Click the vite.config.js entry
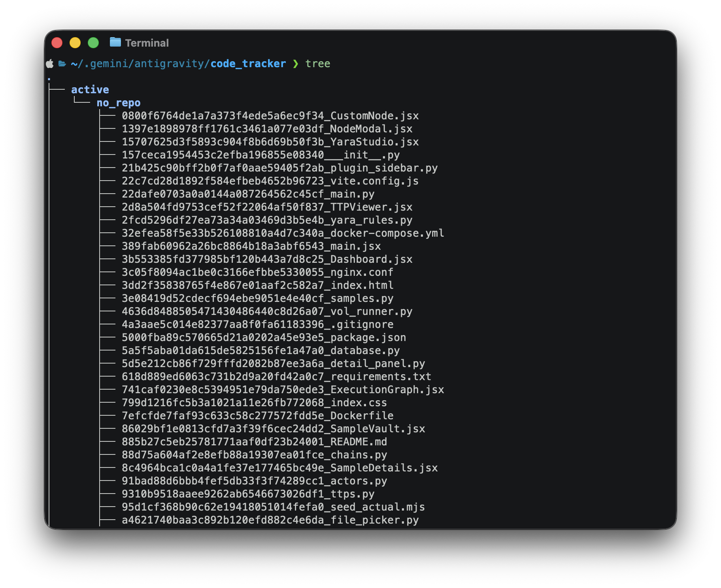Screen dimensions: 721x588 (x=270, y=181)
